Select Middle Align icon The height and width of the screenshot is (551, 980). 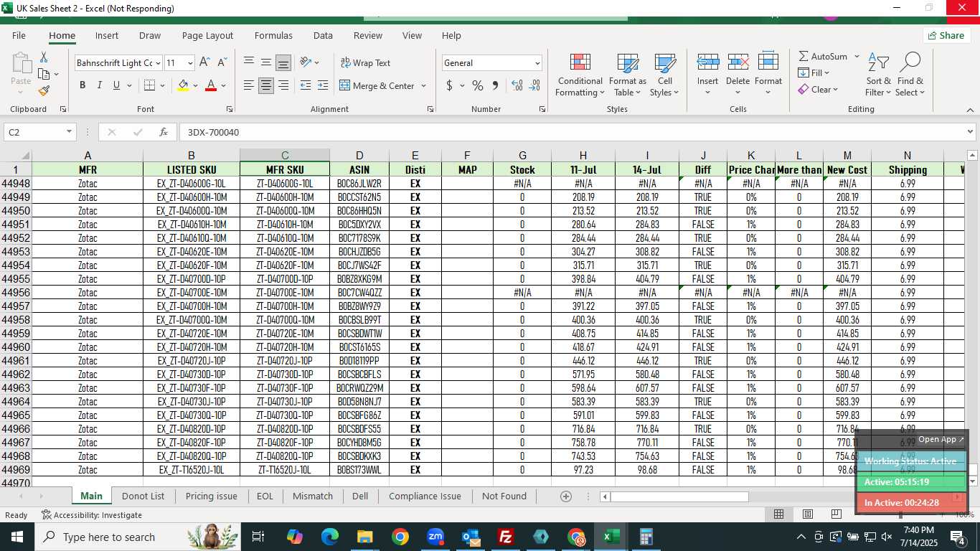[266, 62]
